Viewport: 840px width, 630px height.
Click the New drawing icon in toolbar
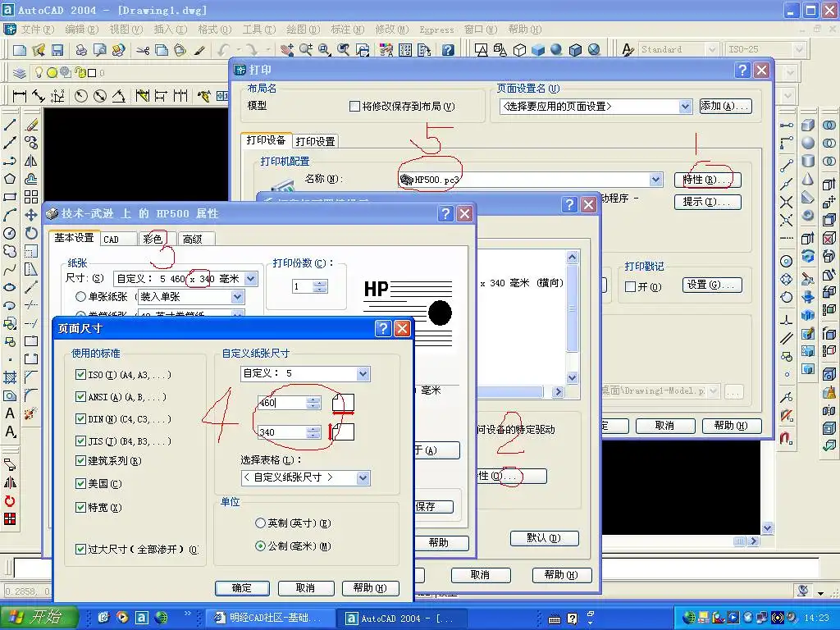(x=20, y=50)
